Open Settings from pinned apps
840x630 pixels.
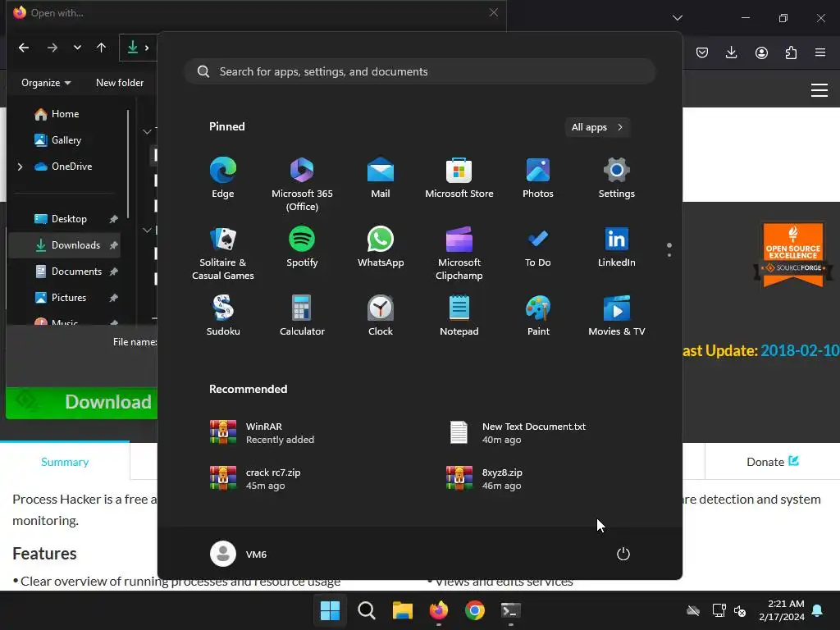coord(617,178)
